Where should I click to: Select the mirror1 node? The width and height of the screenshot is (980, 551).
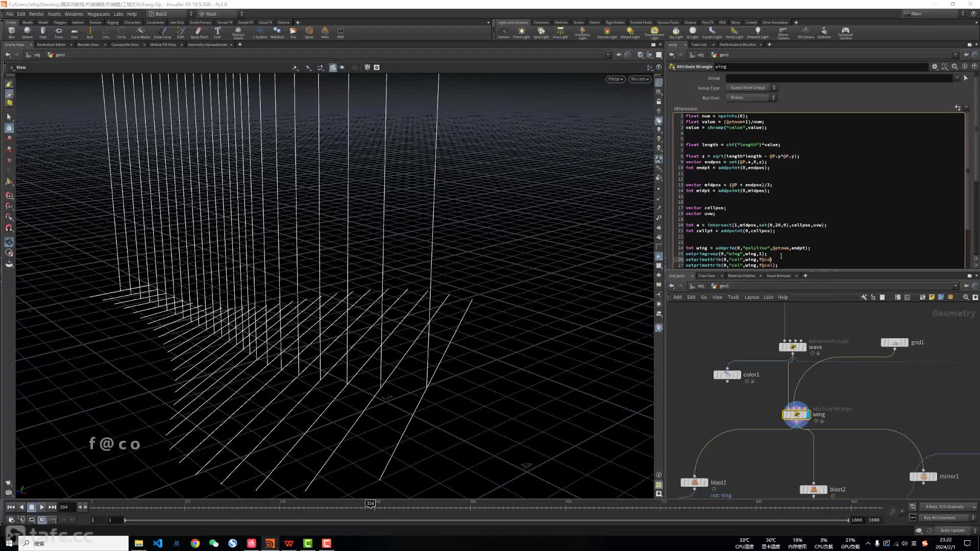point(923,477)
